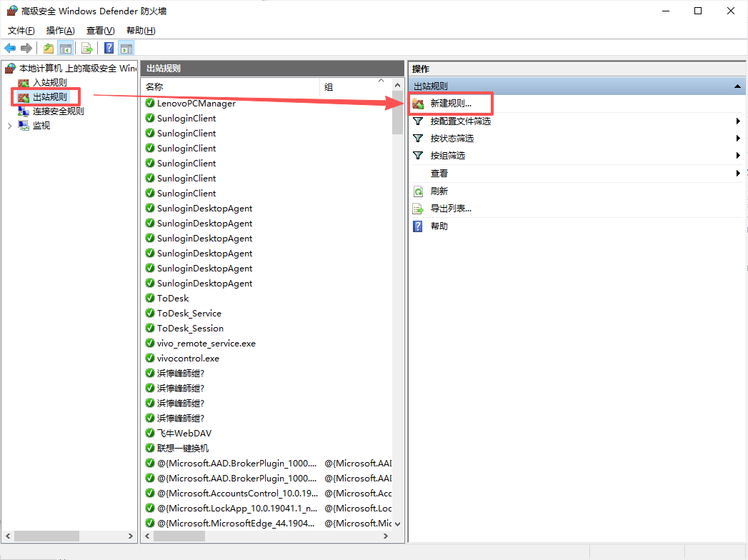This screenshot has height=560, width=748.
Task: Collapse the 出站规则 actions section
Action: (x=737, y=86)
